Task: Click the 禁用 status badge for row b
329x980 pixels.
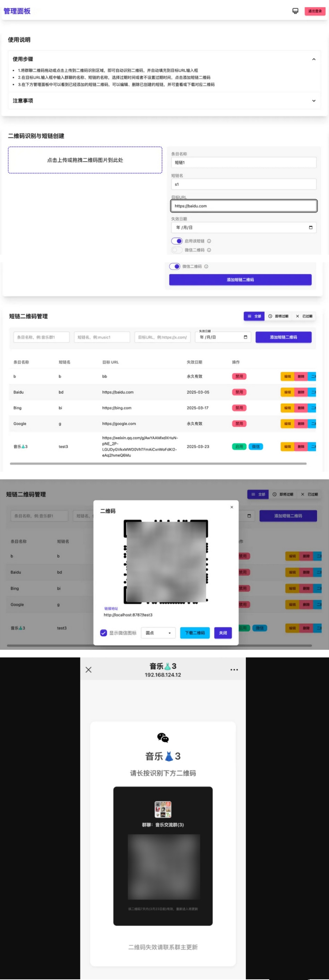Action: [x=239, y=376]
